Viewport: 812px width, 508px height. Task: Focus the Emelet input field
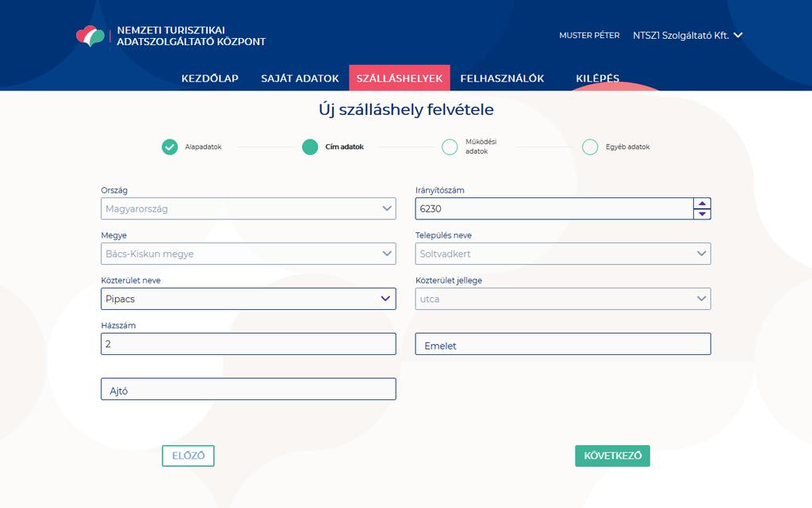[563, 343]
